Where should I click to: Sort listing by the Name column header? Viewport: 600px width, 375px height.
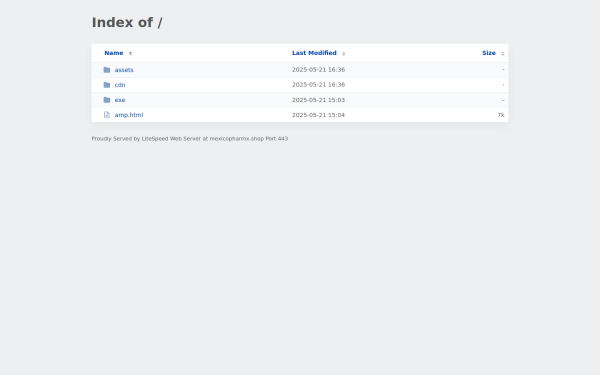click(x=114, y=53)
